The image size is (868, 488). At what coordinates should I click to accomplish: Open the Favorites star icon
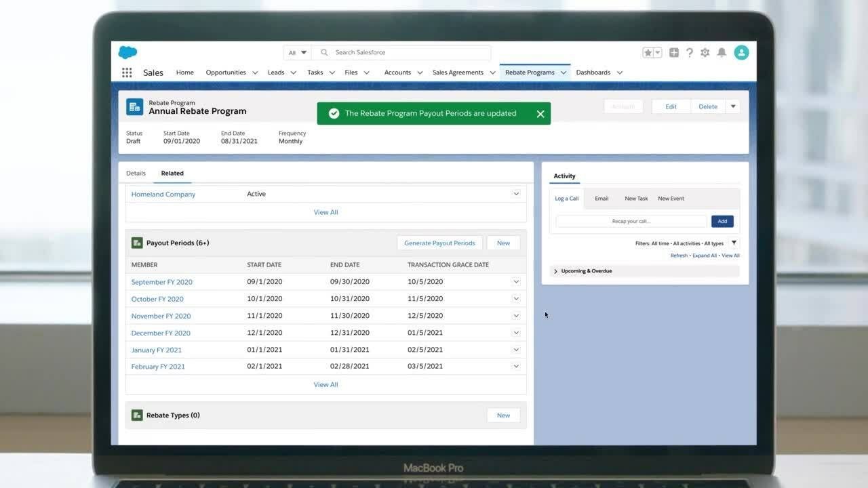pyautogui.click(x=648, y=52)
